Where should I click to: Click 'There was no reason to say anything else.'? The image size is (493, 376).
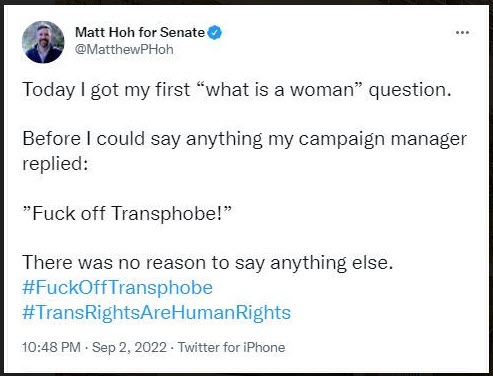pyautogui.click(x=208, y=262)
